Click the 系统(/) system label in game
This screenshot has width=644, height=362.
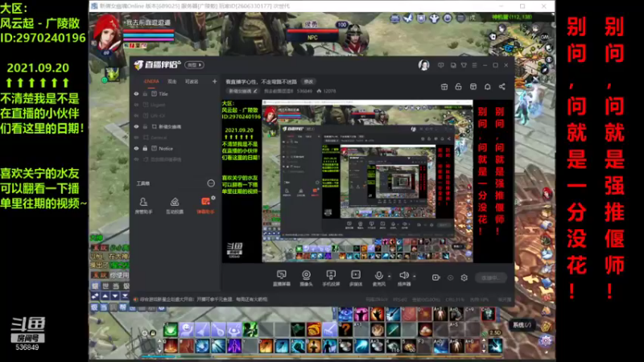(522, 325)
